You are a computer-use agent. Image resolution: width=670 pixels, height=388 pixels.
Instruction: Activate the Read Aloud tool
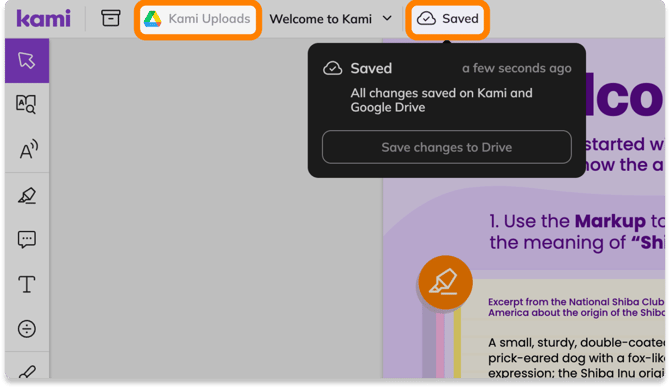[28, 149]
